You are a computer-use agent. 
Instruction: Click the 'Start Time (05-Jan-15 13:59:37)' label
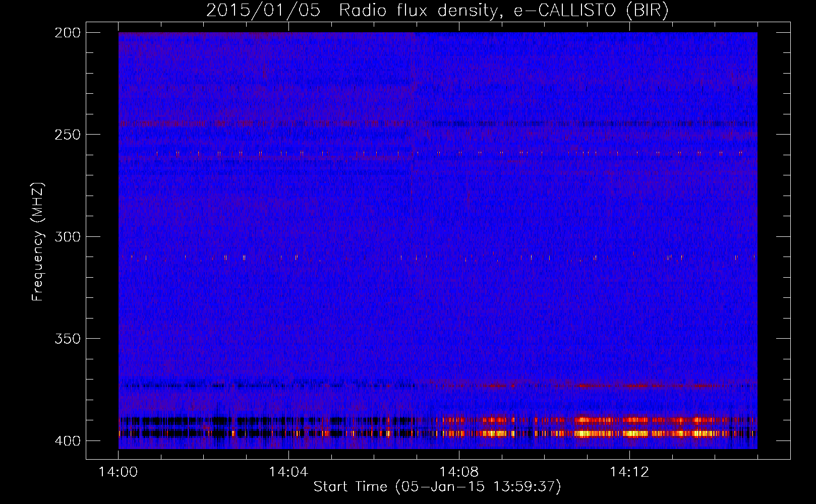click(437, 487)
